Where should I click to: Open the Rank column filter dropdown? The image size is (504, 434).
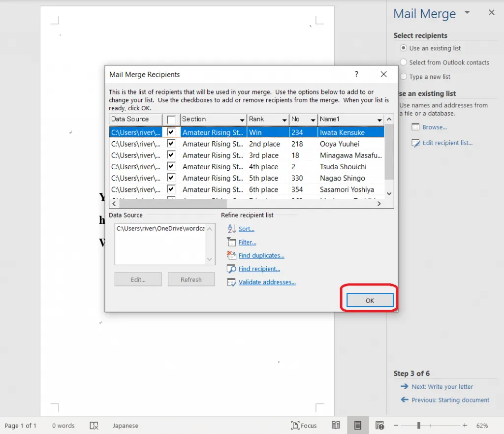point(284,120)
